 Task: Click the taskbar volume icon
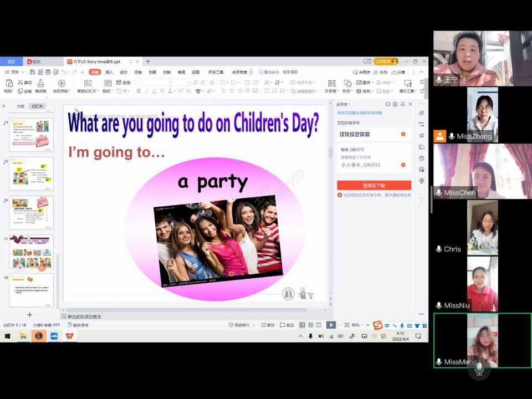pyautogui.click(x=341, y=336)
